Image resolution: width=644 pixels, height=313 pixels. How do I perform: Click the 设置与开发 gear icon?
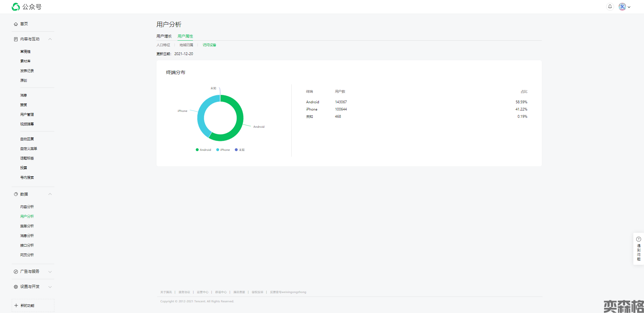point(16,287)
